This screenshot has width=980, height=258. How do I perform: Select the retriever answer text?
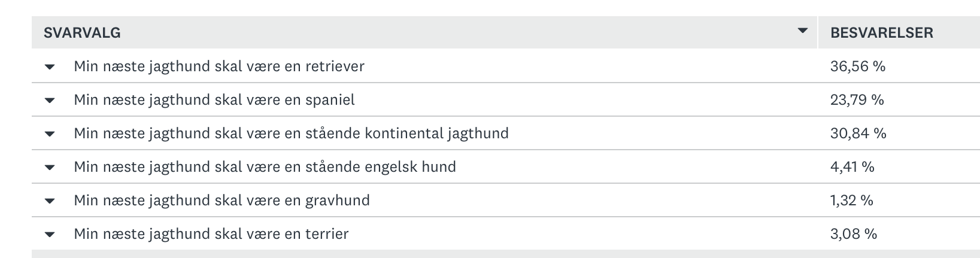point(219,66)
